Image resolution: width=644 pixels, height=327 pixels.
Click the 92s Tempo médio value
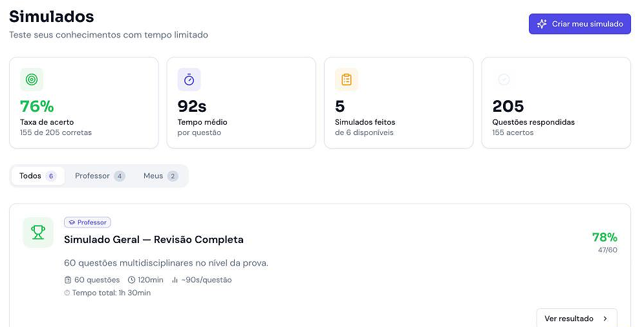[x=192, y=106]
